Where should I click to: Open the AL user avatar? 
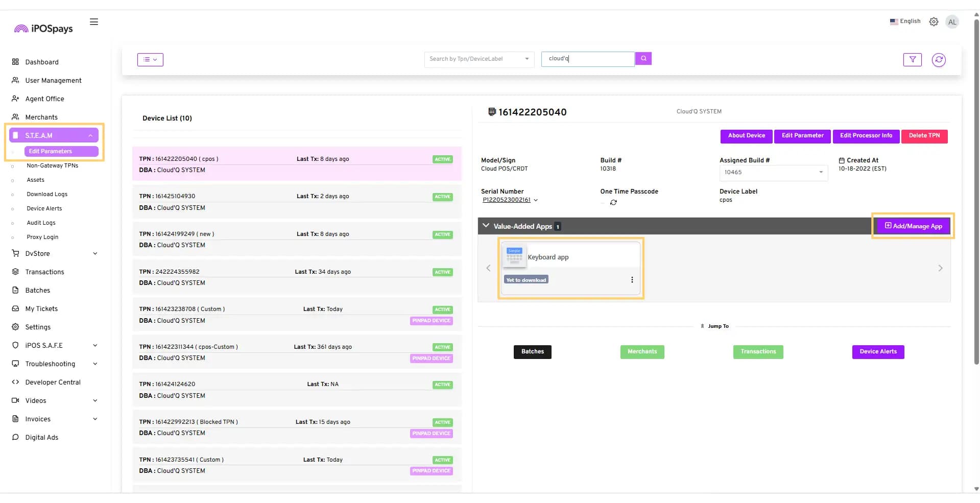[952, 22]
